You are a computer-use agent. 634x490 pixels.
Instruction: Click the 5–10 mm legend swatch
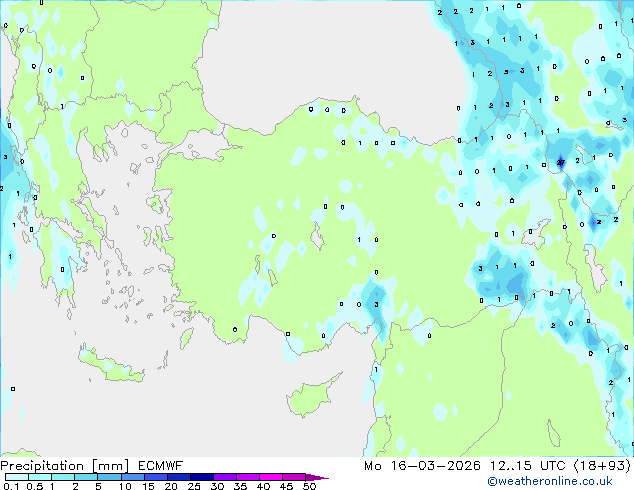click(110, 477)
